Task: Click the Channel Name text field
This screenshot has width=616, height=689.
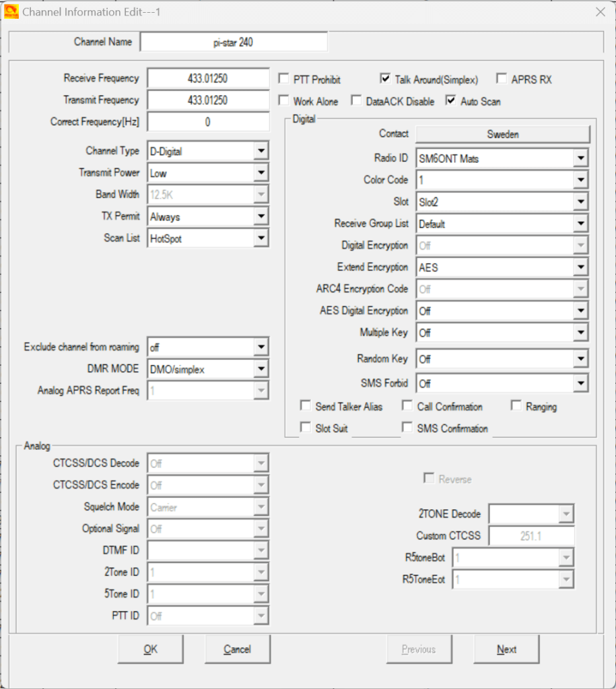Action: pos(233,42)
